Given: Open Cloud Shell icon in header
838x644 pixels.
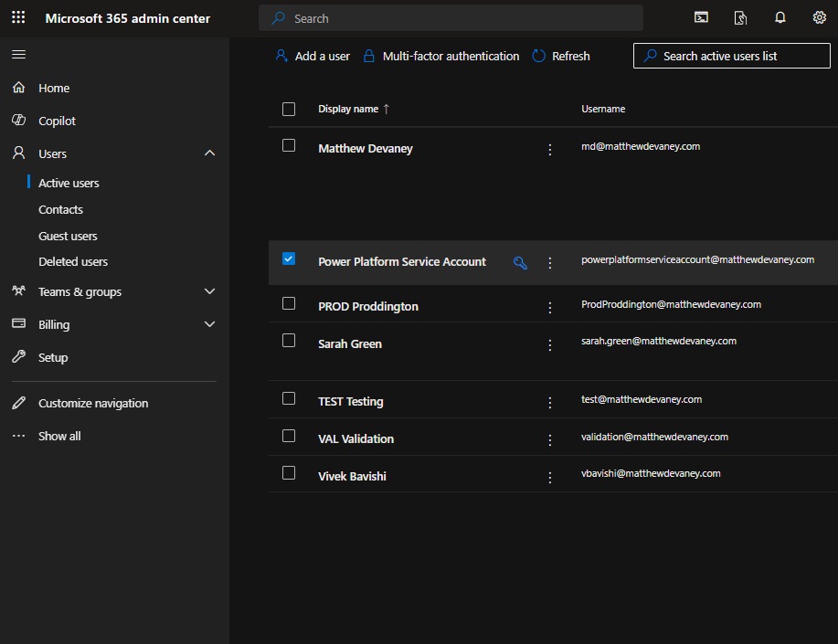Looking at the screenshot, I should pyautogui.click(x=701, y=17).
